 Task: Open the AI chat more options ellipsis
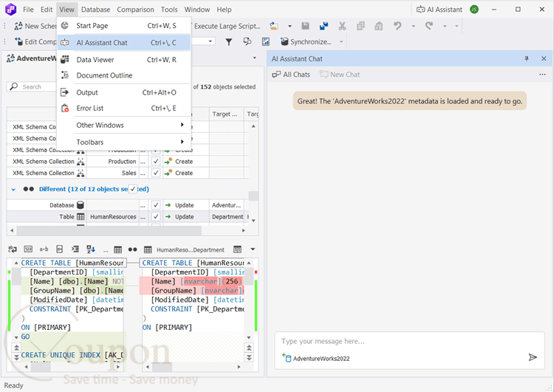(x=542, y=75)
